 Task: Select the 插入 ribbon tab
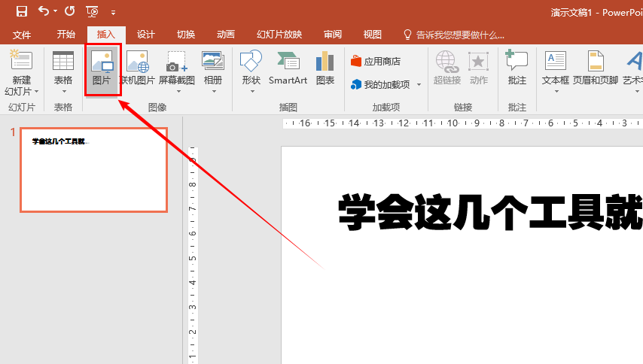pyautogui.click(x=106, y=35)
